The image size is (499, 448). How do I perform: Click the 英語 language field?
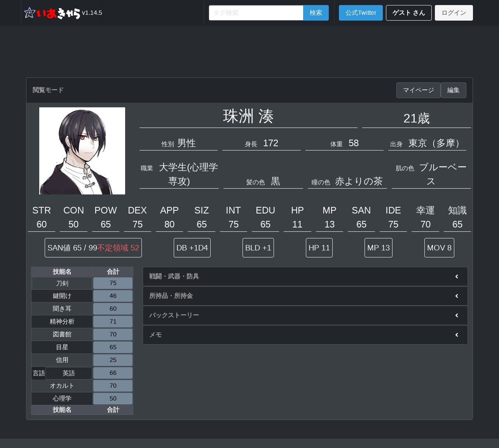pos(69,373)
